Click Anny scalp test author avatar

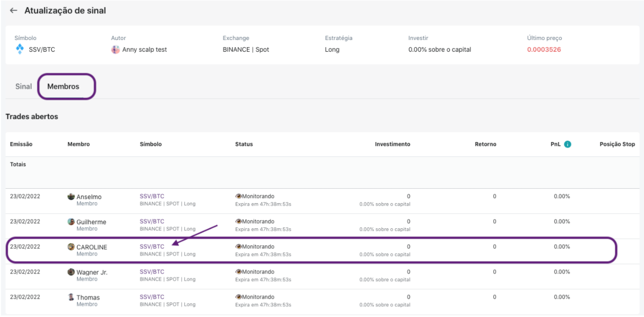pos(116,50)
